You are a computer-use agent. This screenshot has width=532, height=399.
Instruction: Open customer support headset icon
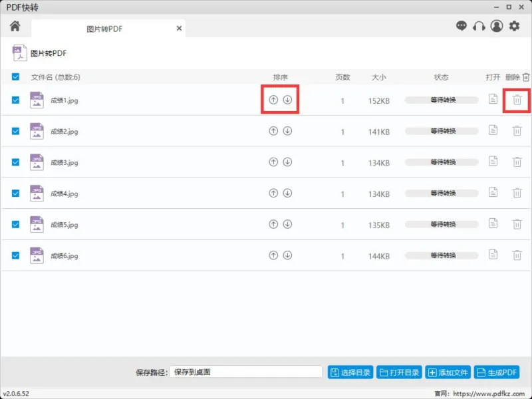pos(479,26)
